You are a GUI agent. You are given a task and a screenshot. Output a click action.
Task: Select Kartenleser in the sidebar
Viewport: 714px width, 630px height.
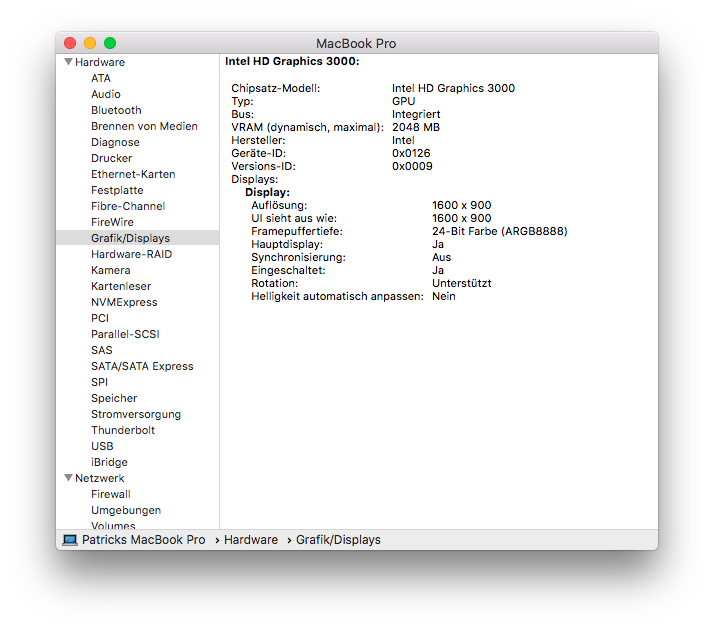121,286
